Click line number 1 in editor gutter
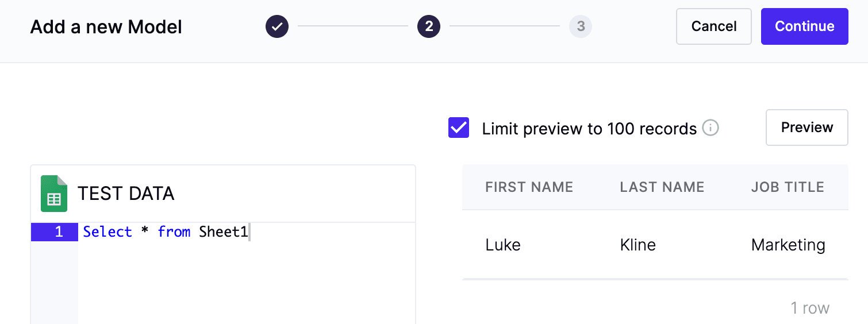The width and height of the screenshot is (868, 324). 59,232
